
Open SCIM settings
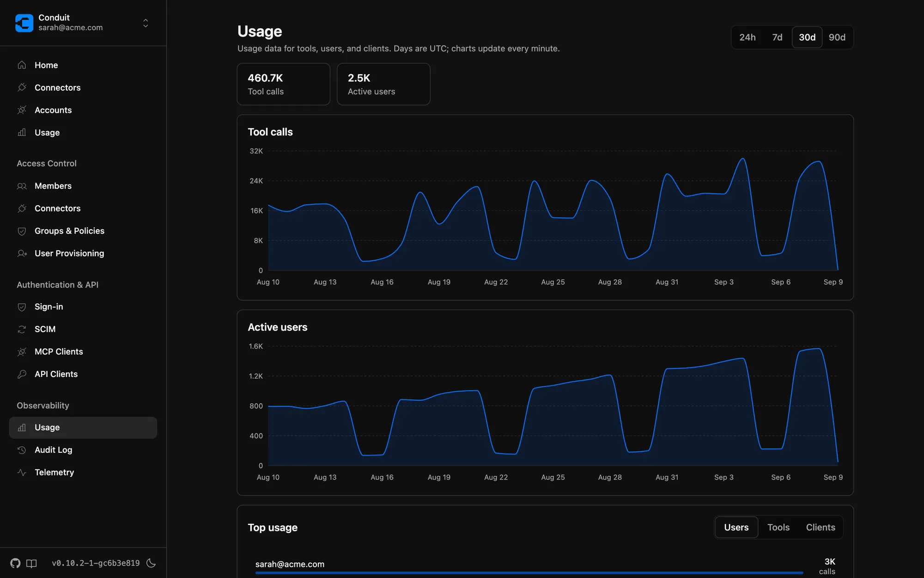(x=45, y=329)
